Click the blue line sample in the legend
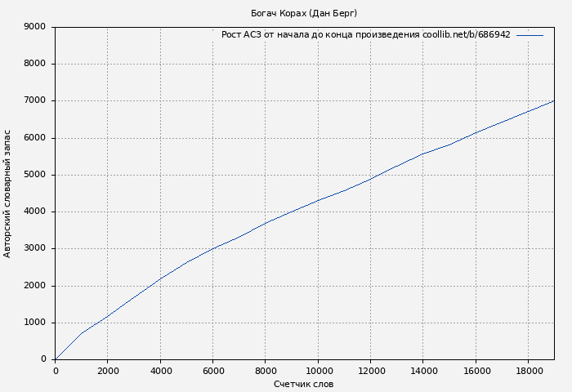 [530, 35]
